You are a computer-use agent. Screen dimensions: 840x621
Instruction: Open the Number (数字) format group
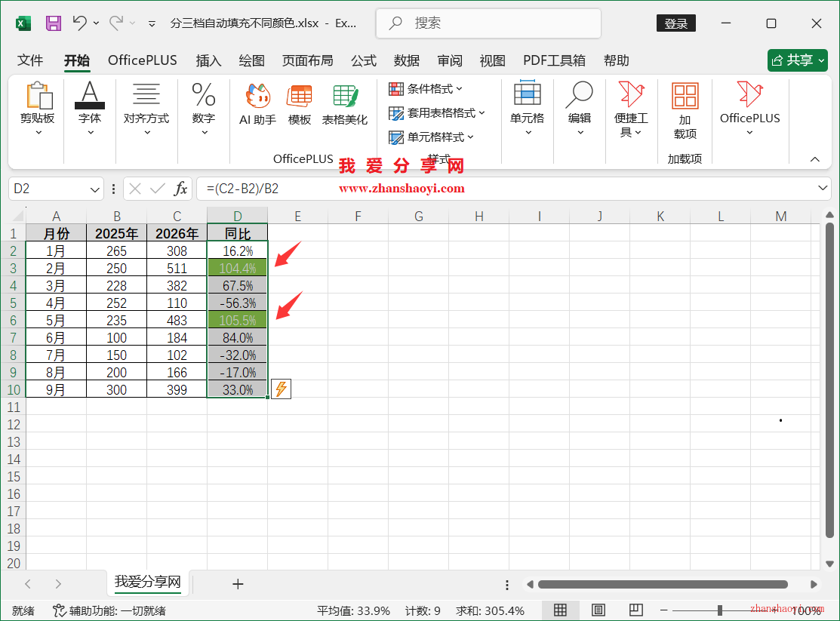204,109
